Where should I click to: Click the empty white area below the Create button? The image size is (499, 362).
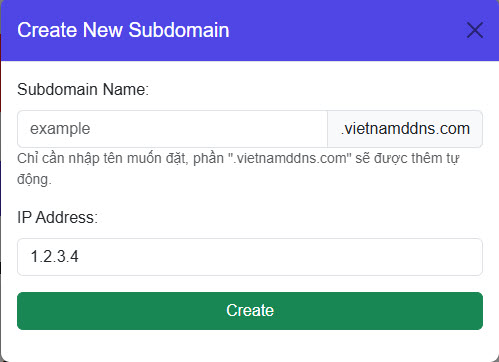[x=250, y=345]
